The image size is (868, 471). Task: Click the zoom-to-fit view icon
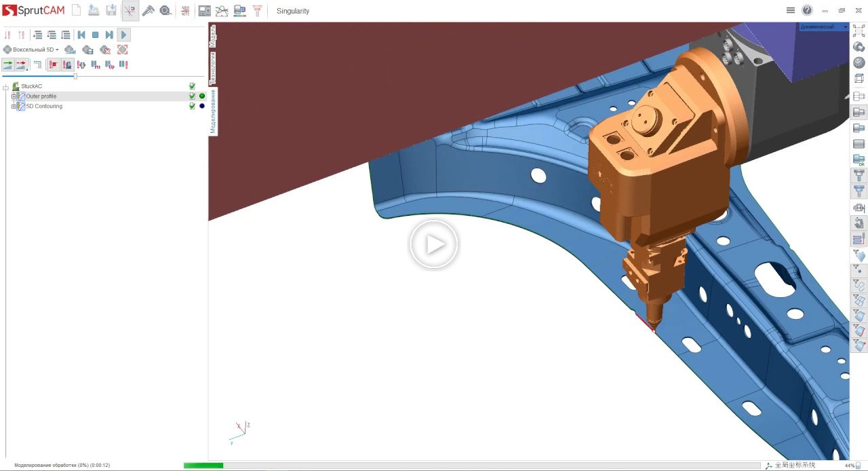click(x=859, y=31)
